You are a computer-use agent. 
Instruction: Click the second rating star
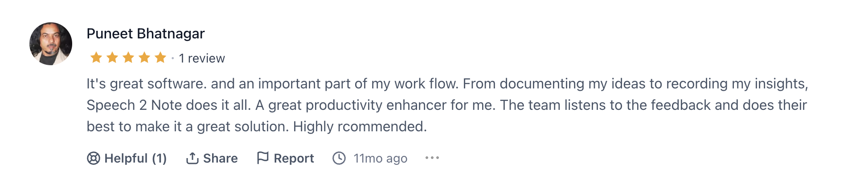point(112,58)
